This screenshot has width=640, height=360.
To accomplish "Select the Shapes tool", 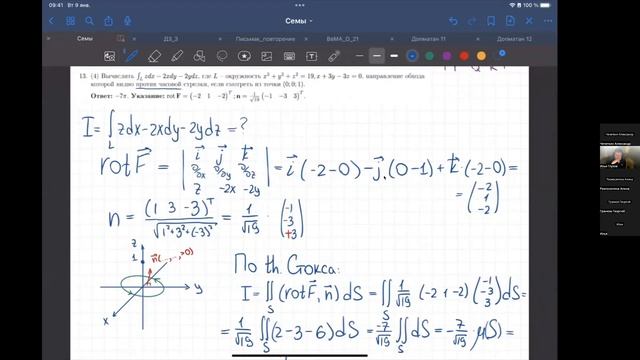I will click(199, 56).
